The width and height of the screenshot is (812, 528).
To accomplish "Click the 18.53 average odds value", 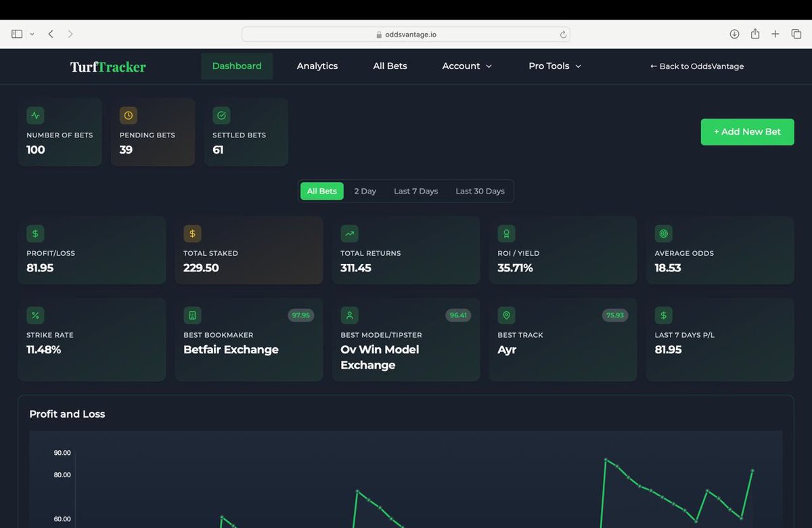I will 668,268.
